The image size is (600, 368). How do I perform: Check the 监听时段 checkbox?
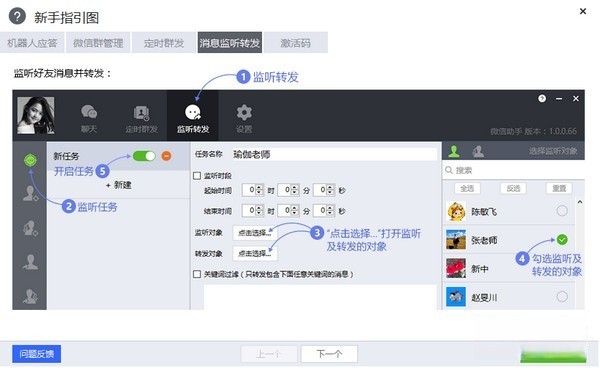197,176
